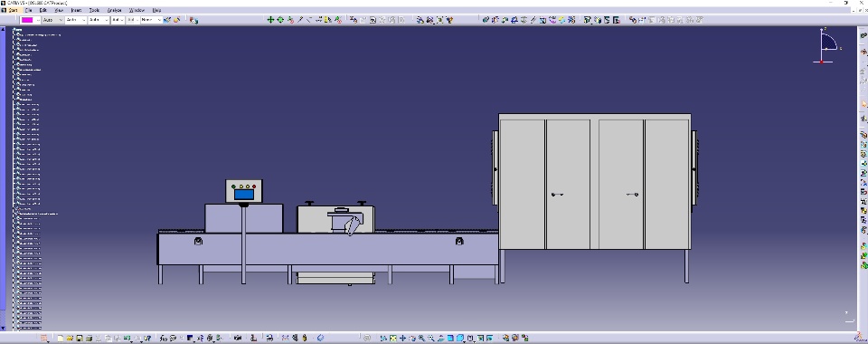Click the Zoom Out magnifier icon
The width and height of the screenshot is (868, 344).
point(430,338)
